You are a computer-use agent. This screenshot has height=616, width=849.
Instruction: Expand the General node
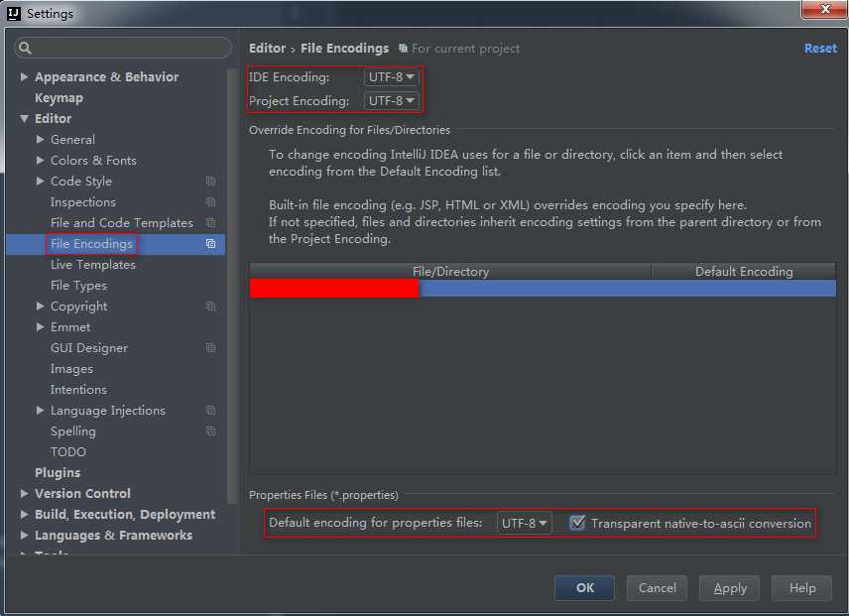pyautogui.click(x=40, y=140)
